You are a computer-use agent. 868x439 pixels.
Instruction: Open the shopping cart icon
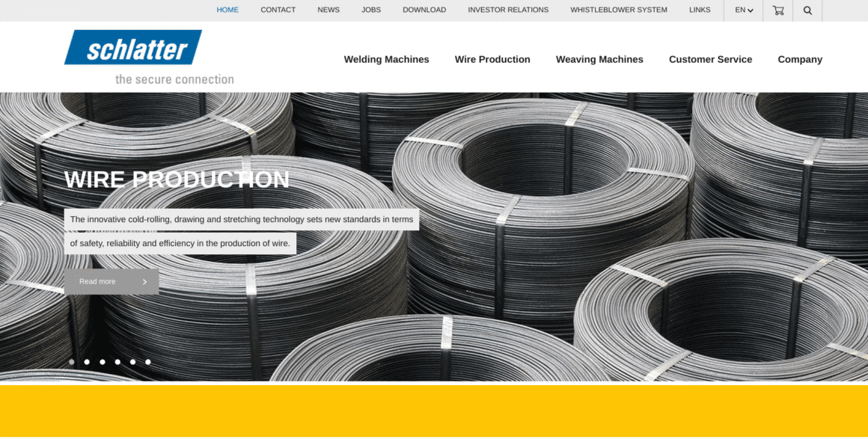click(x=777, y=10)
